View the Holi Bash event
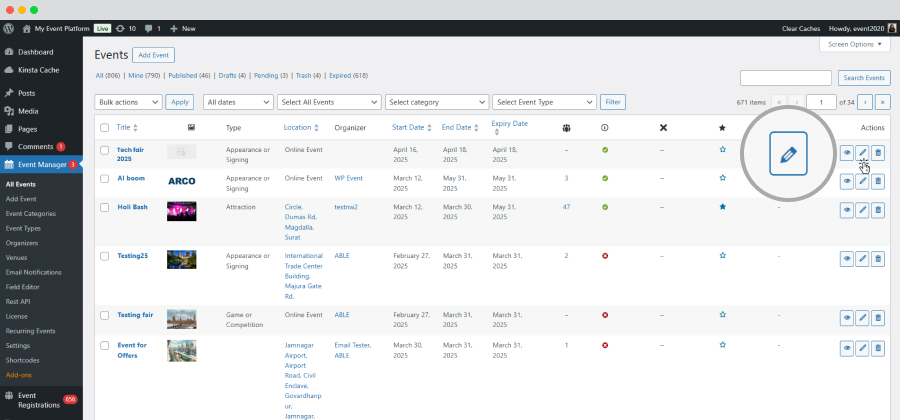The width and height of the screenshot is (900, 420). 847,210
